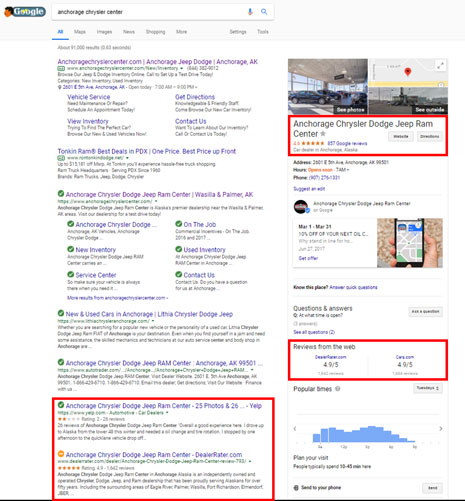This screenshot has width=465, height=501.
Task: Click the blue magnifier search icon
Action: pyautogui.click(x=264, y=12)
